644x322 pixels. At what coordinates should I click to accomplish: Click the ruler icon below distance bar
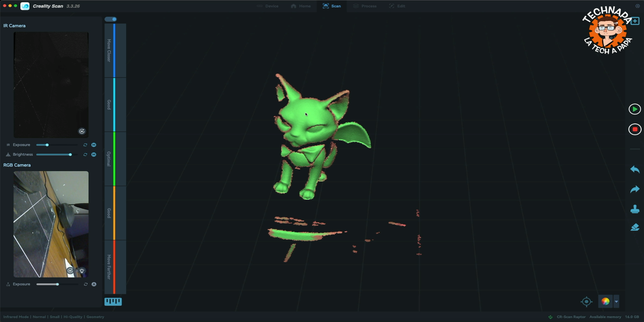[x=113, y=302]
